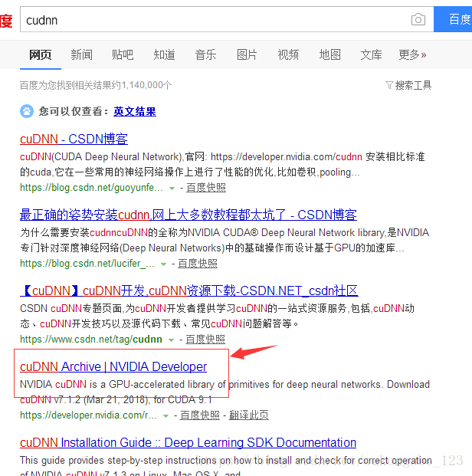Select the 网页 tab
Viewport: 472px width, 476px height.
click(x=41, y=55)
